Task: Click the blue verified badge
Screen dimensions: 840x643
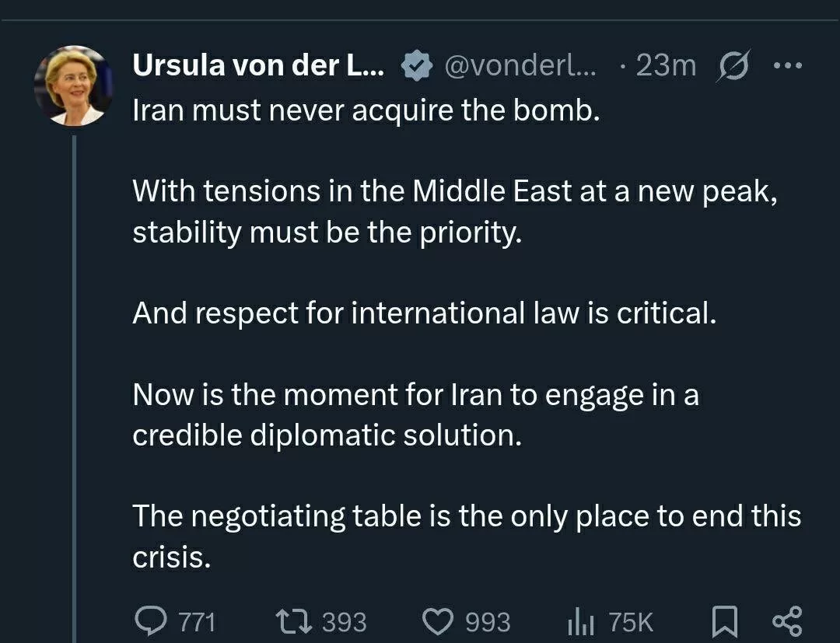Action: (x=416, y=68)
